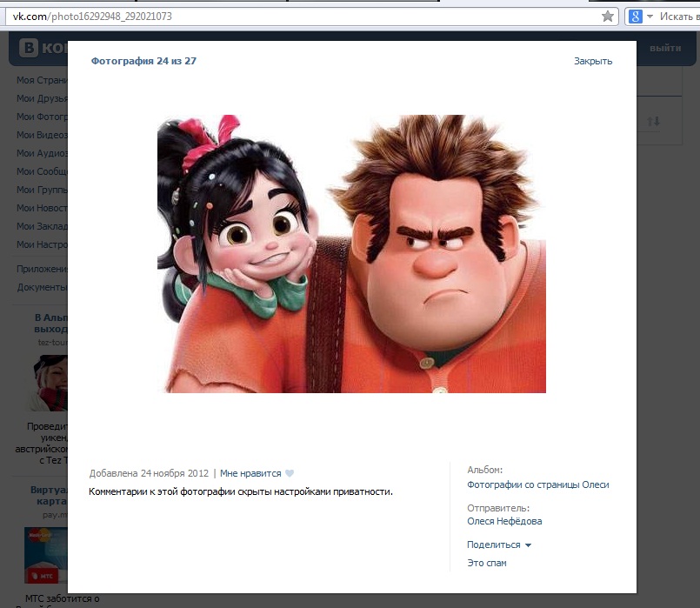Viewport: 700px width, 608px height.
Task: Click the tez-tour ad image
Action: click(x=48, y=383)
